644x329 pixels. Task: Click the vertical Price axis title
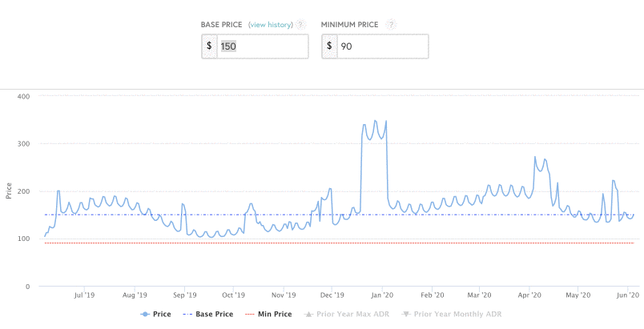[x=9, y=191]
